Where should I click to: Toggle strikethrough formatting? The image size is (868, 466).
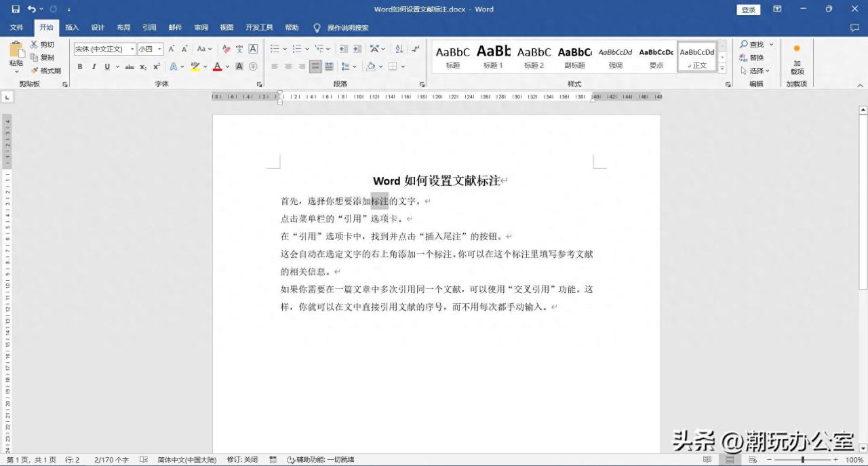pyautogui.click(x=130, y=66)
